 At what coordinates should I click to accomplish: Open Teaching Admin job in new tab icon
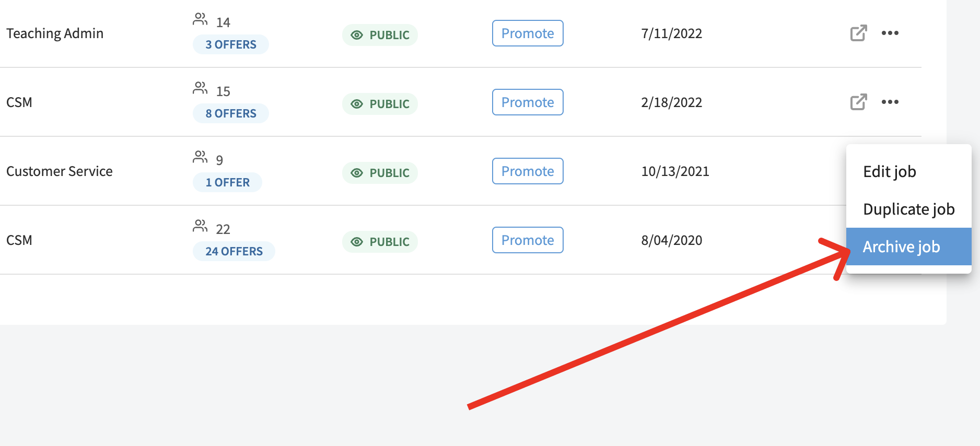[x=858, y=33]
